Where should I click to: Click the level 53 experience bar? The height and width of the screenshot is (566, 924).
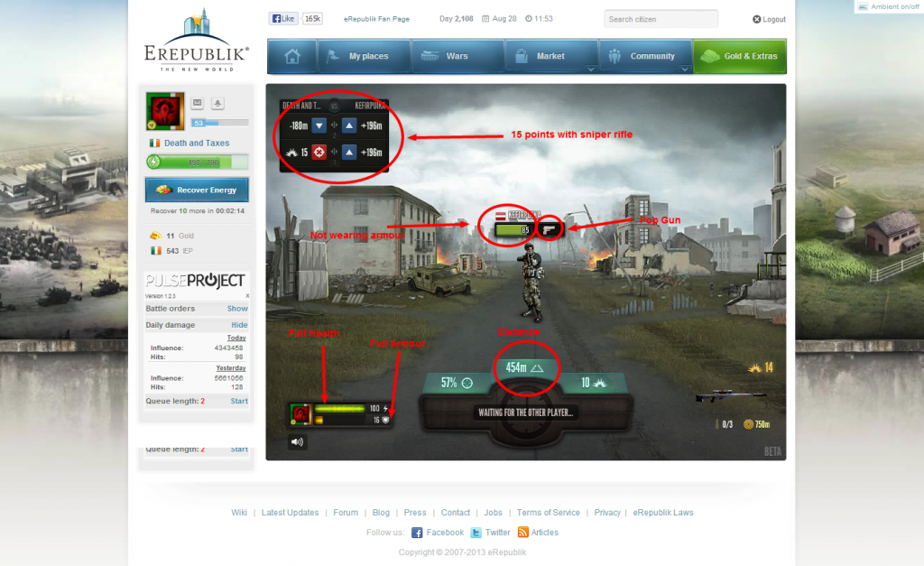point(219,123)
